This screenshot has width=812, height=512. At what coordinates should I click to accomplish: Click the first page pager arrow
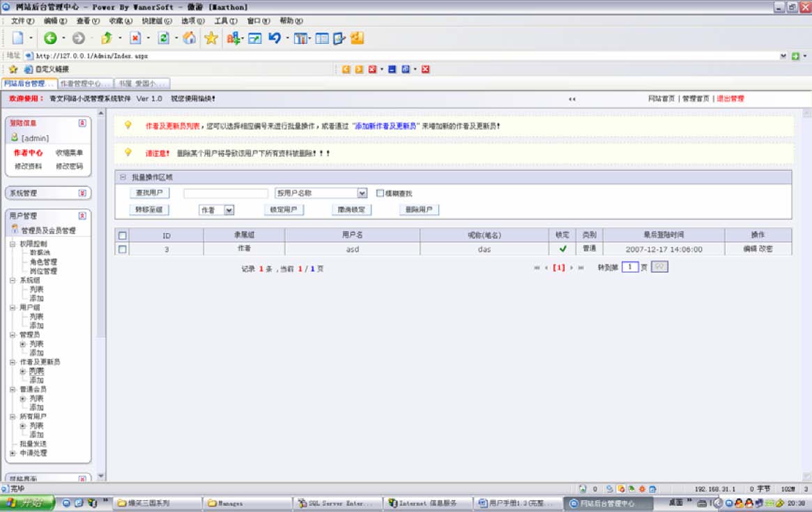coord(537,267)
